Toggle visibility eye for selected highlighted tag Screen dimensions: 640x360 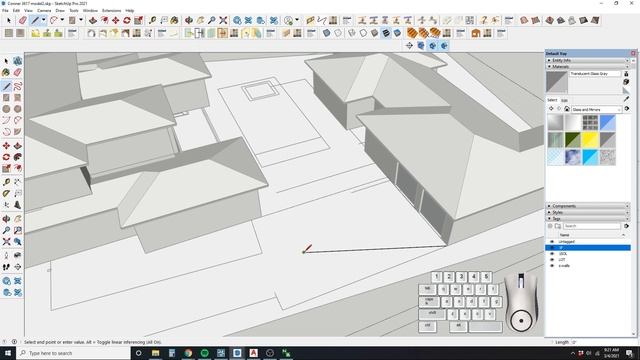tap(552, 248)
